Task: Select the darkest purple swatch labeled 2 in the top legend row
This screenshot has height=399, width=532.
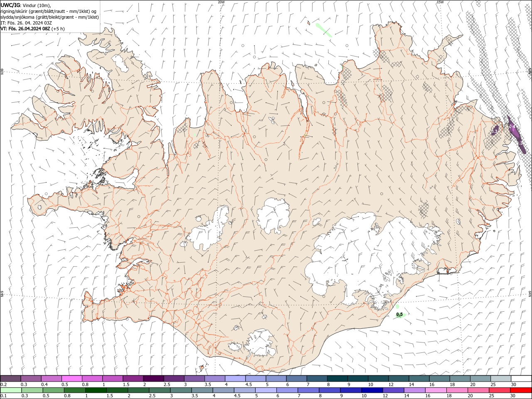Action: (x=153, y=379)
